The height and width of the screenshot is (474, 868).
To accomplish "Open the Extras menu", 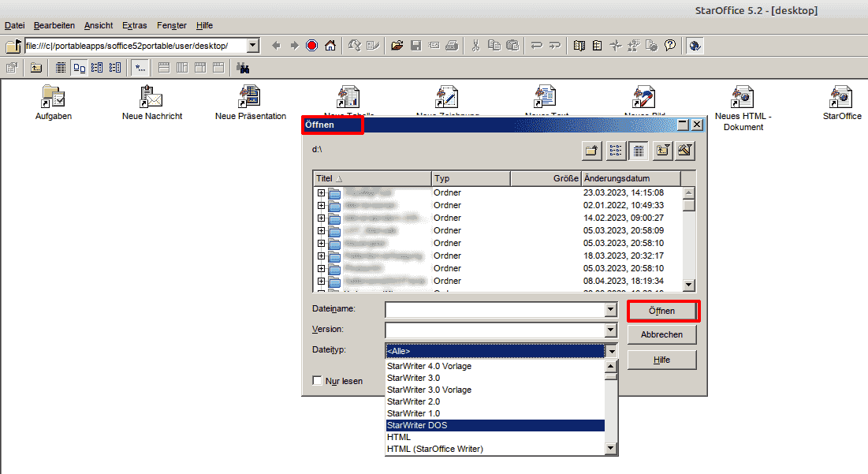I will [x=135, y=25].
